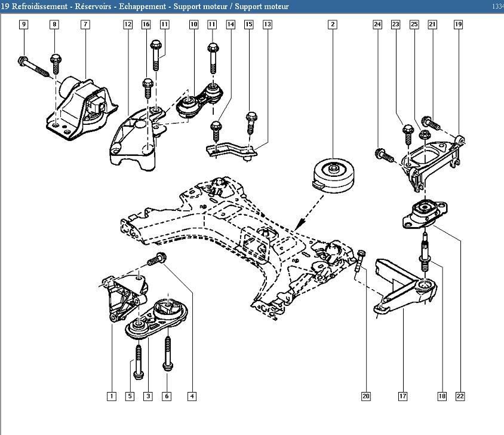Select part number 22 callout box
504x435 pixels.
point(460,396)
